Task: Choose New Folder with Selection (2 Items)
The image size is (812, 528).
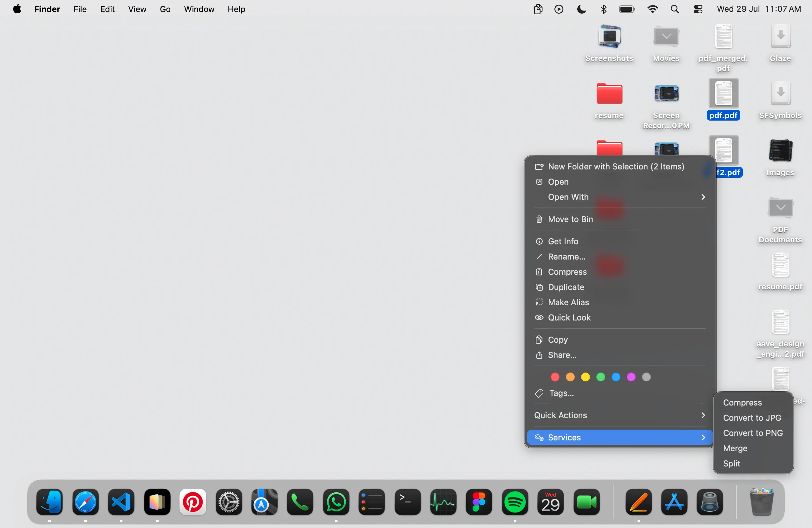Action: (619, 167)
